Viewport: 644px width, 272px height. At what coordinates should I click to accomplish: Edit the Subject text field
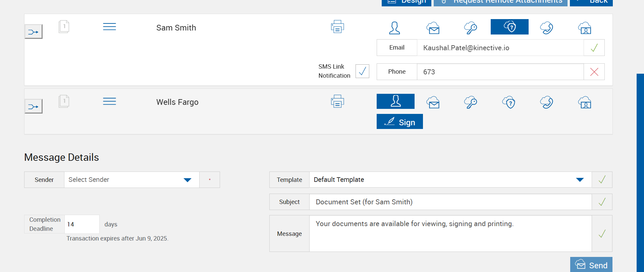450,202
